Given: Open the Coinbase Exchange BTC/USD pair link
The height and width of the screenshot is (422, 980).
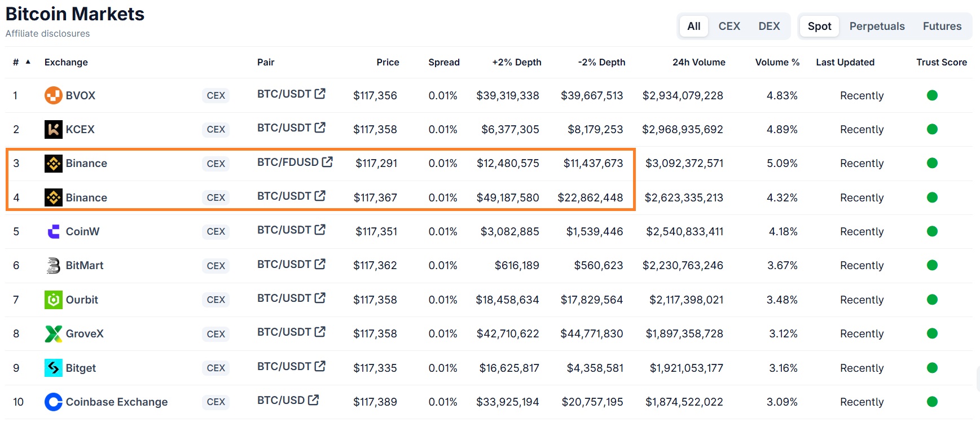Looking at the screenshot, I should [x=281, y=400].
